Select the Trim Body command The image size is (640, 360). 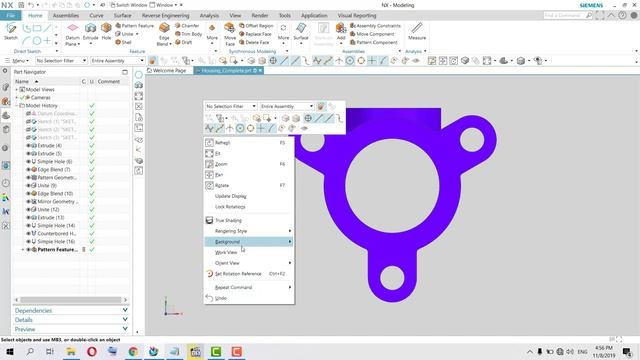pos(189,34)
